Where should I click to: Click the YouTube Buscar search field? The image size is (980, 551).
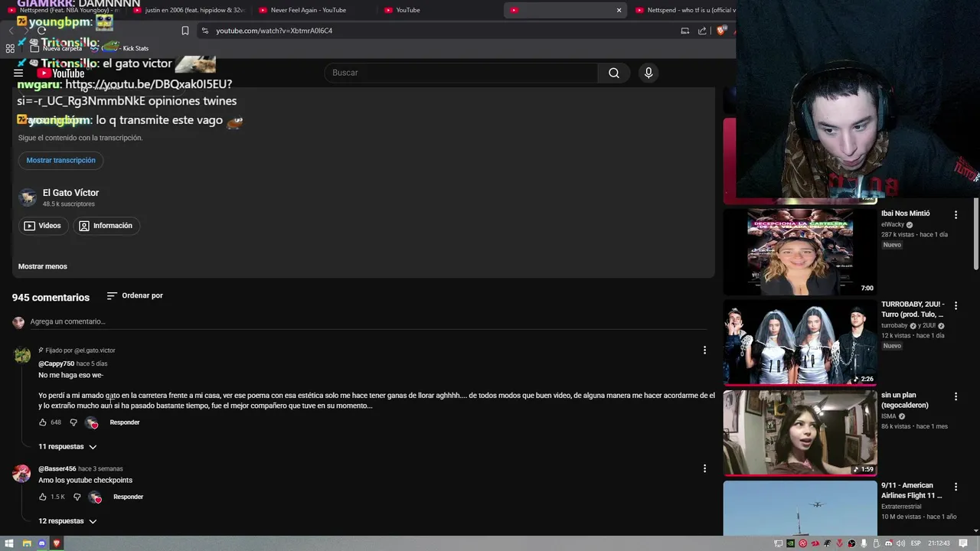[461, 73]
